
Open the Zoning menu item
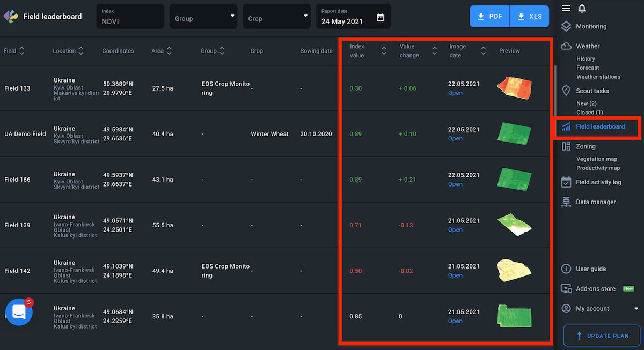pos(586,146)
